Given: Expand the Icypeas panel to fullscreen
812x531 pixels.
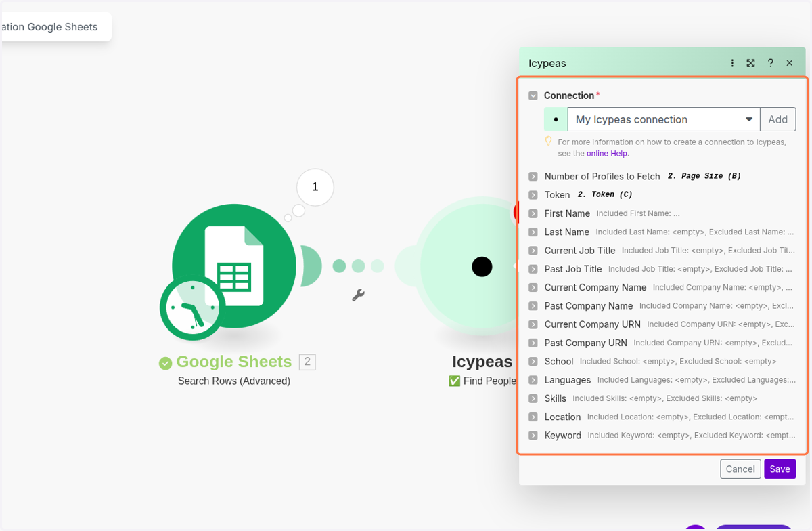Looking at the screenshot, I should (750, 63).
